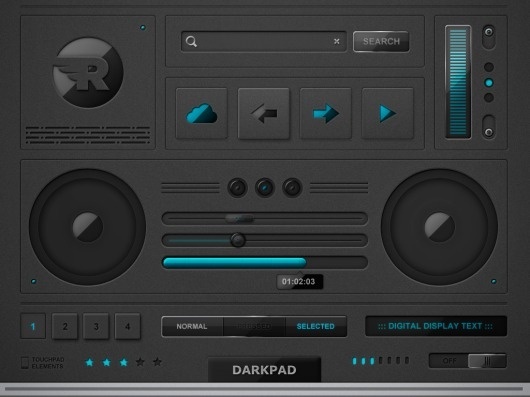This screenshot has height=397, width=530.
Task: Select the NORMAL segment tab
Action: pos(192,326)
